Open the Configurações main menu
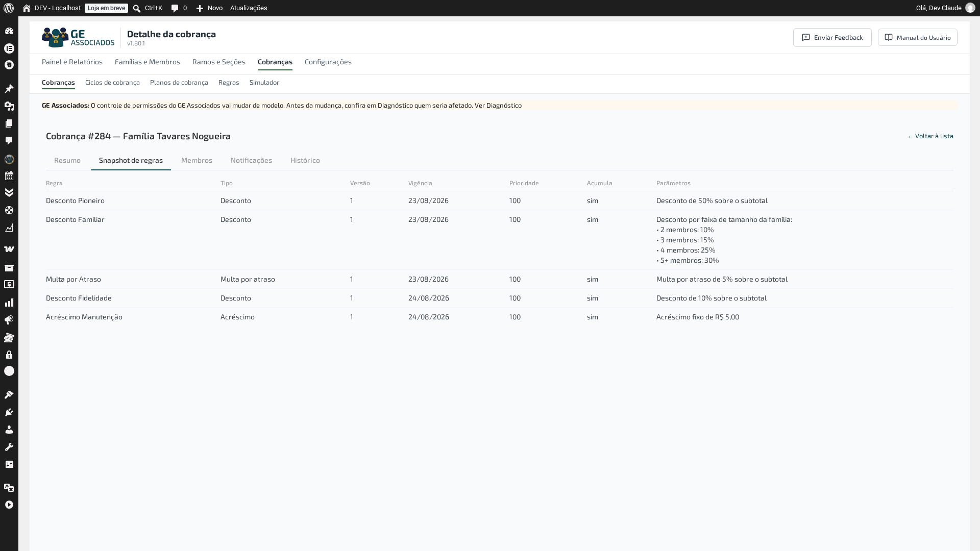 click(328, 62)
